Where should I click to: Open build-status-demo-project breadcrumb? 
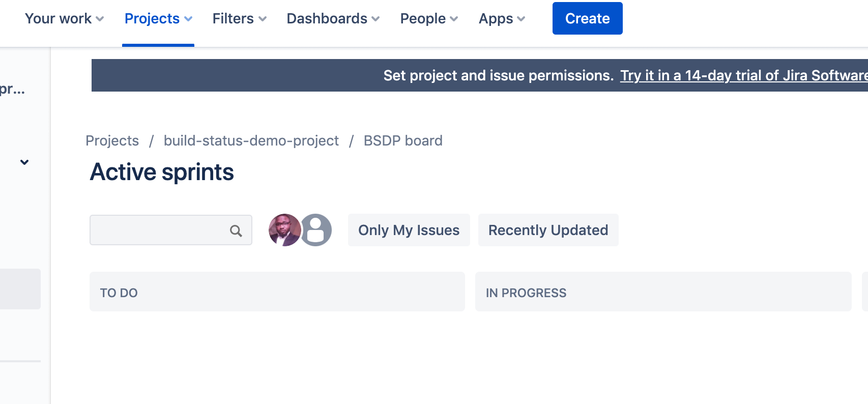coord(251,140)
